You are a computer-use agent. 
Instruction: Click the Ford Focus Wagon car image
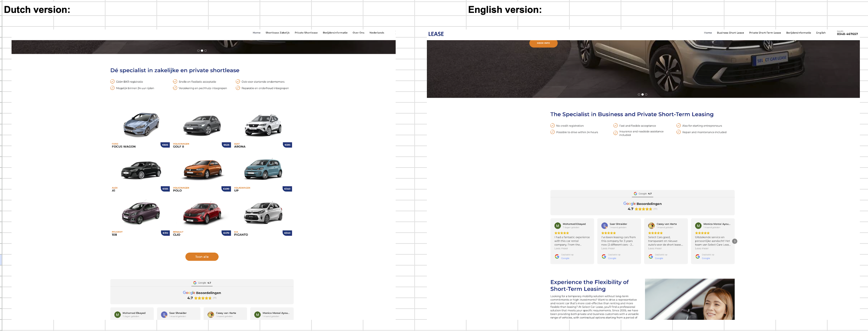click(x=141, y=124)
